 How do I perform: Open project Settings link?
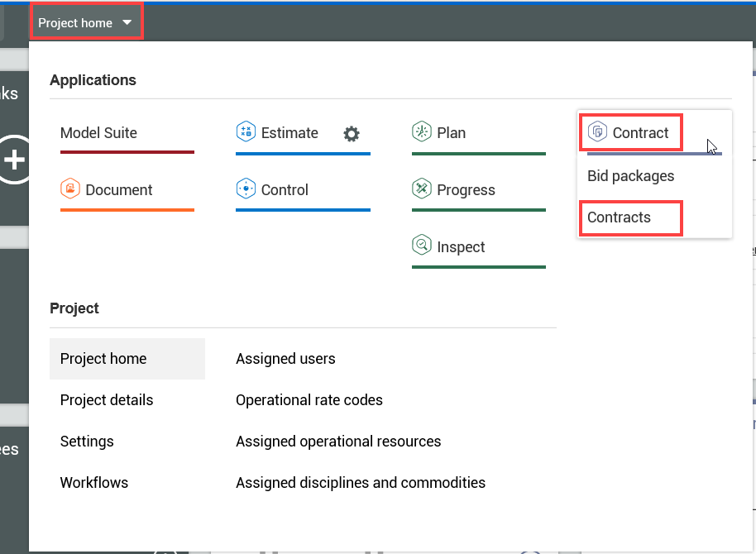tap(87, 442)
